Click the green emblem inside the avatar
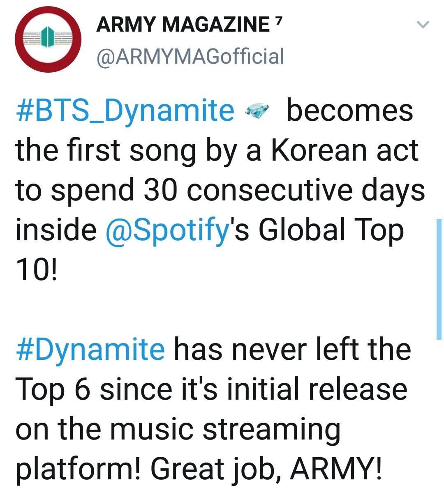 tap(49, 37)
